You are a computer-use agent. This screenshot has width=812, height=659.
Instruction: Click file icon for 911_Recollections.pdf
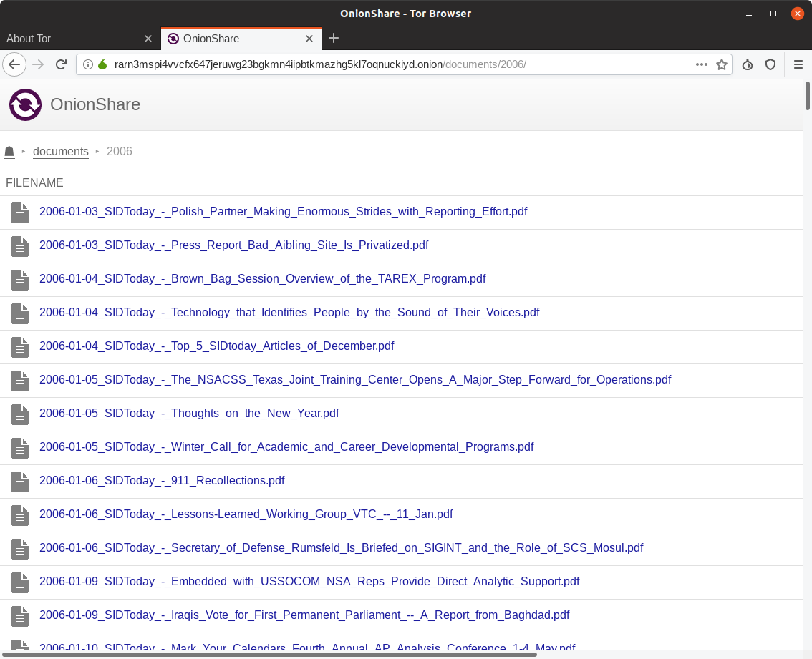point(20,482)
